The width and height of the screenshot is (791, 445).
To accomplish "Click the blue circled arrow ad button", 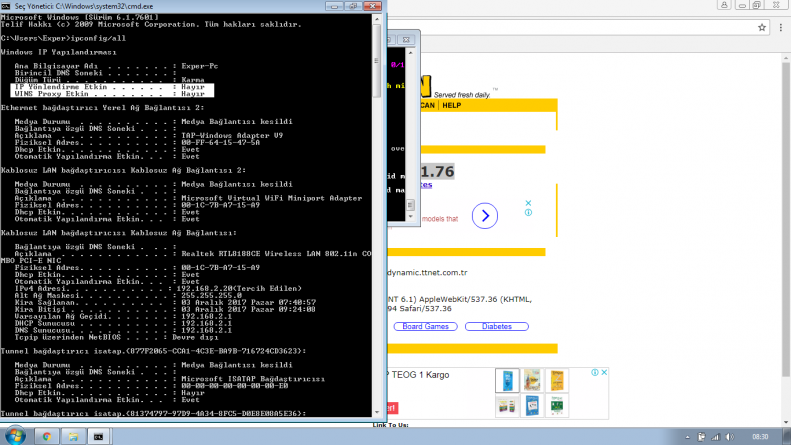I will click(x=485, y=216).
